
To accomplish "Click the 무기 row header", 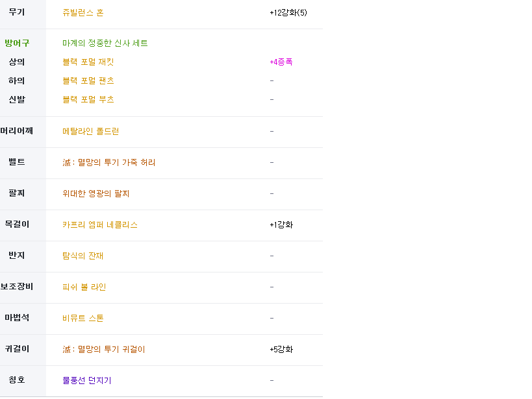I will 17,13.
